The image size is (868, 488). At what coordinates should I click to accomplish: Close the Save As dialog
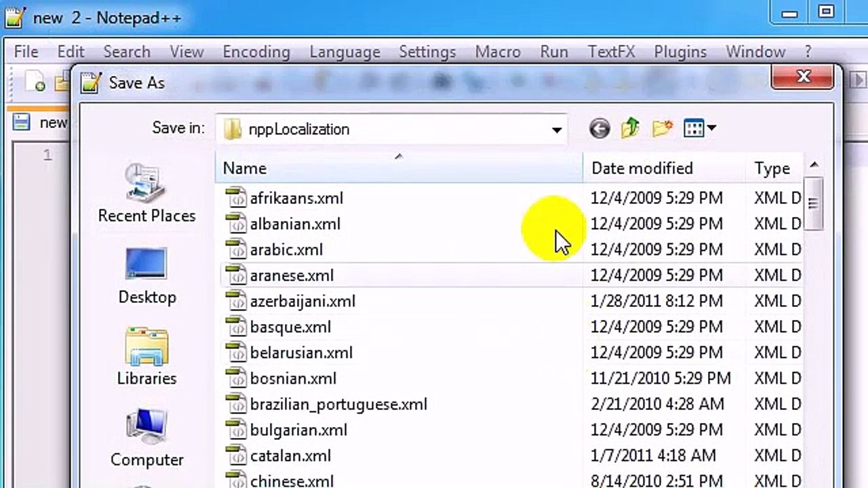(x=803, y=77)
